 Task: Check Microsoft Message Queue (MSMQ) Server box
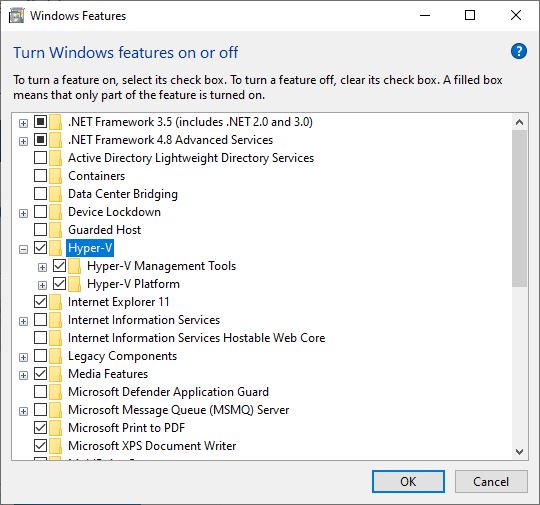[41, 410]
